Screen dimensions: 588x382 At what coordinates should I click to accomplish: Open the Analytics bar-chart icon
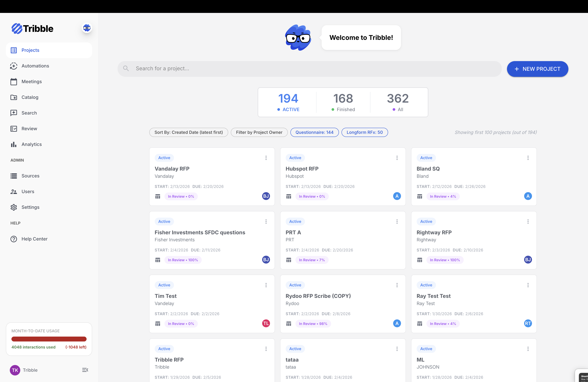click(x=13, y=144)
